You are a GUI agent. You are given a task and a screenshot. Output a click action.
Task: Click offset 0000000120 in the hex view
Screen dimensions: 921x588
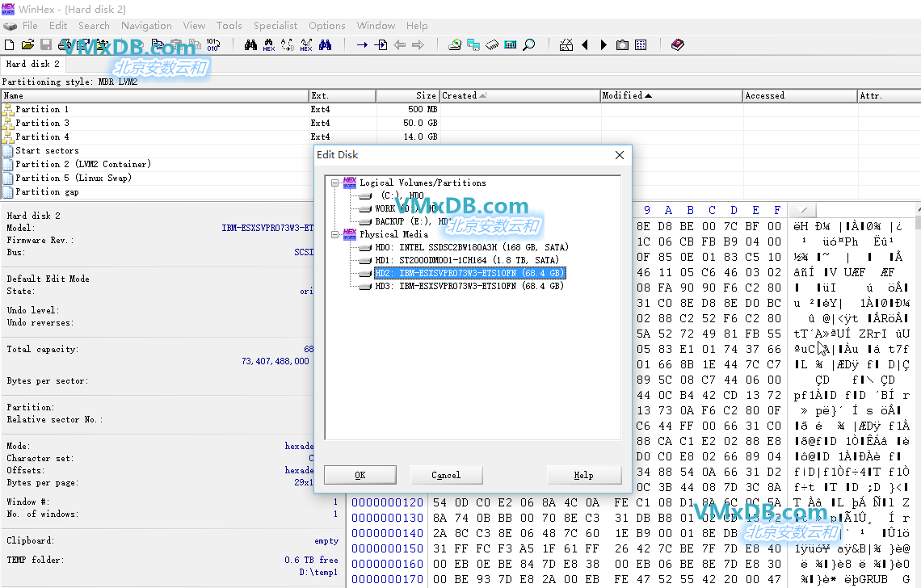pyautogui.click(x=387, y=503)
